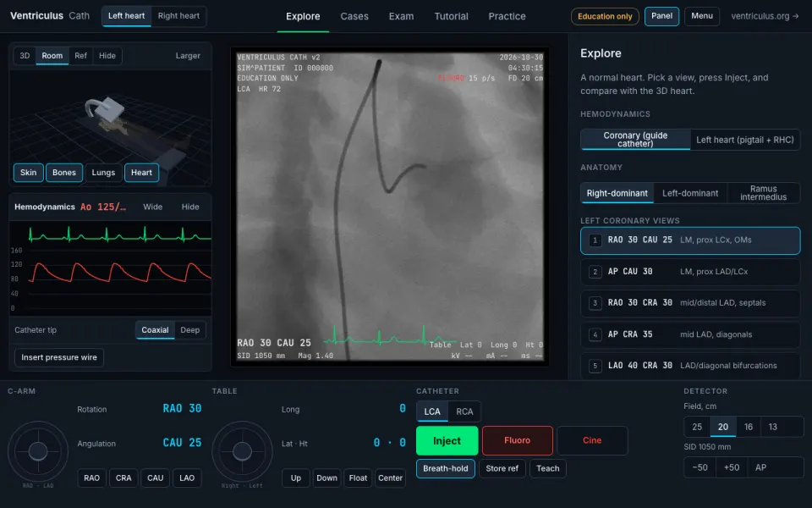Switch to the Left heart mode
Viewport: 812px width, 508px height.
[126, 16]
